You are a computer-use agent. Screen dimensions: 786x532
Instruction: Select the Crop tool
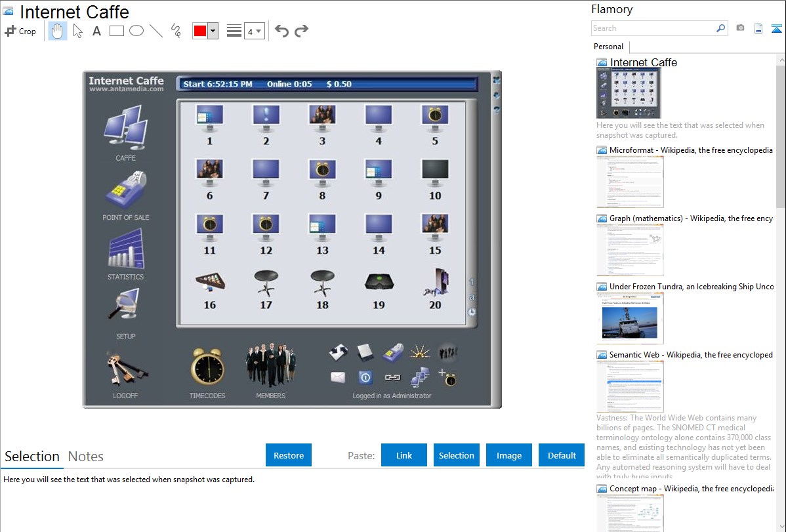(20, 31)
